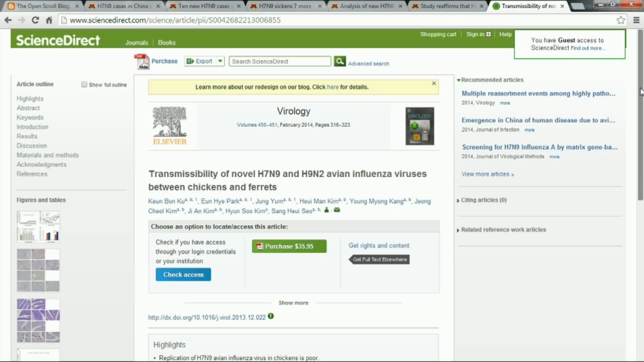The height and width of the screenshot is (362, 644).
Task: Open the Journals menu item
Action: click(x=136, y=43)
